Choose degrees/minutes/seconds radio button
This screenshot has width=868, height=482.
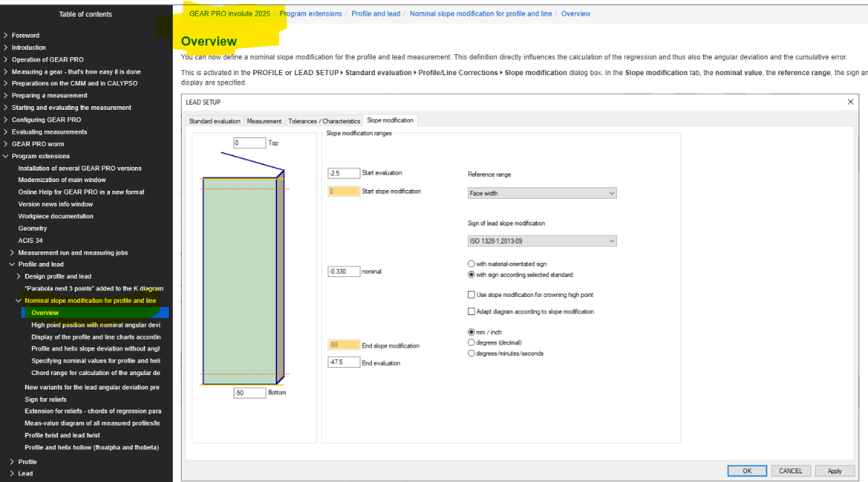pyautogui.click(x=472, y=353)
